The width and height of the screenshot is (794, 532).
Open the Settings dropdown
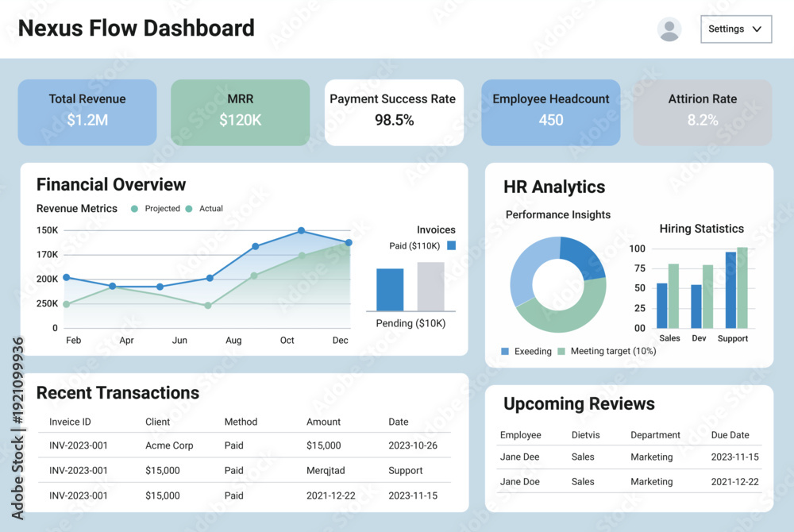pyautogui.click(x=736, y=29)
